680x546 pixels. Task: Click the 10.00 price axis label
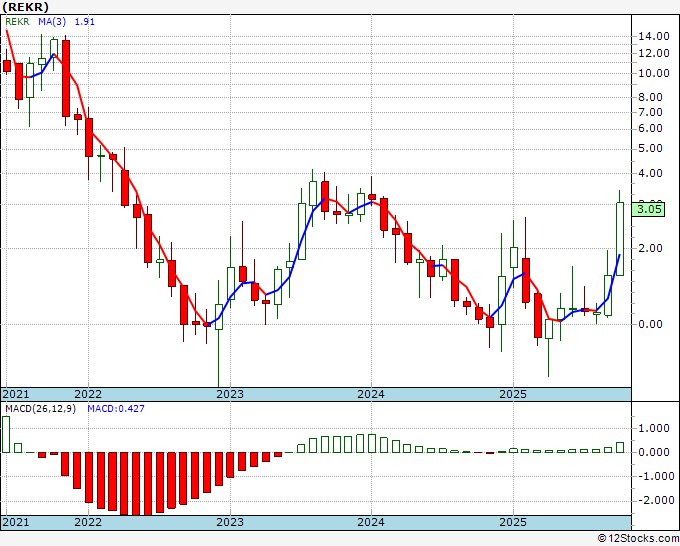tap(654, 73)
